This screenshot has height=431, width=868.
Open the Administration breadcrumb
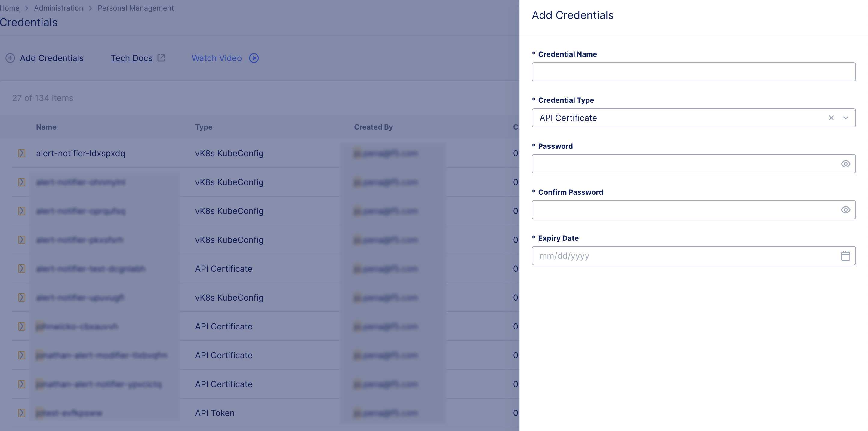point(58,8)
